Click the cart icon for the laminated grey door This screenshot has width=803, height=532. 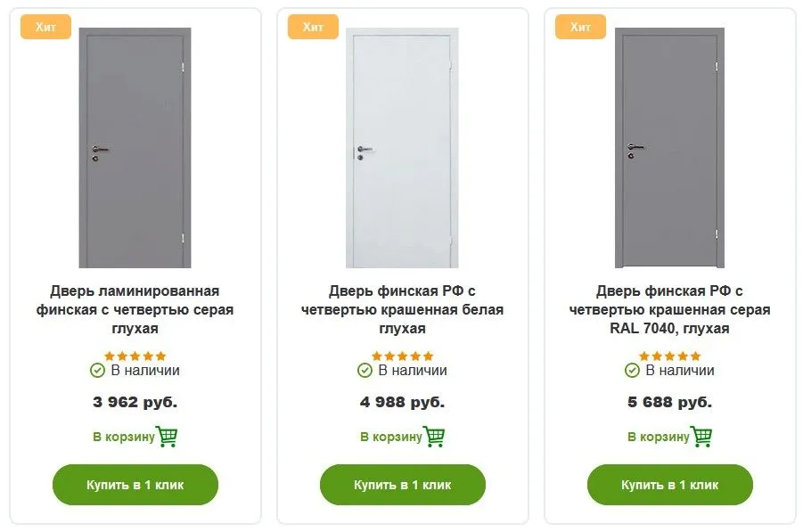point(167,437)
